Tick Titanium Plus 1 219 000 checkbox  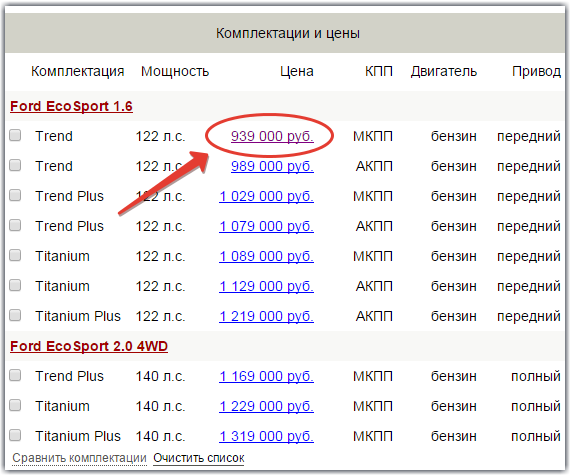coord(15,315)
